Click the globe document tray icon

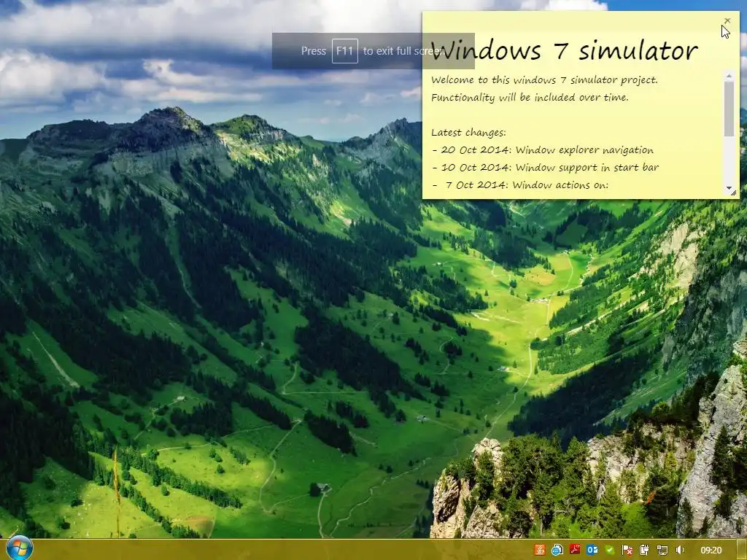pyautogui.click(x=557, y=550)
